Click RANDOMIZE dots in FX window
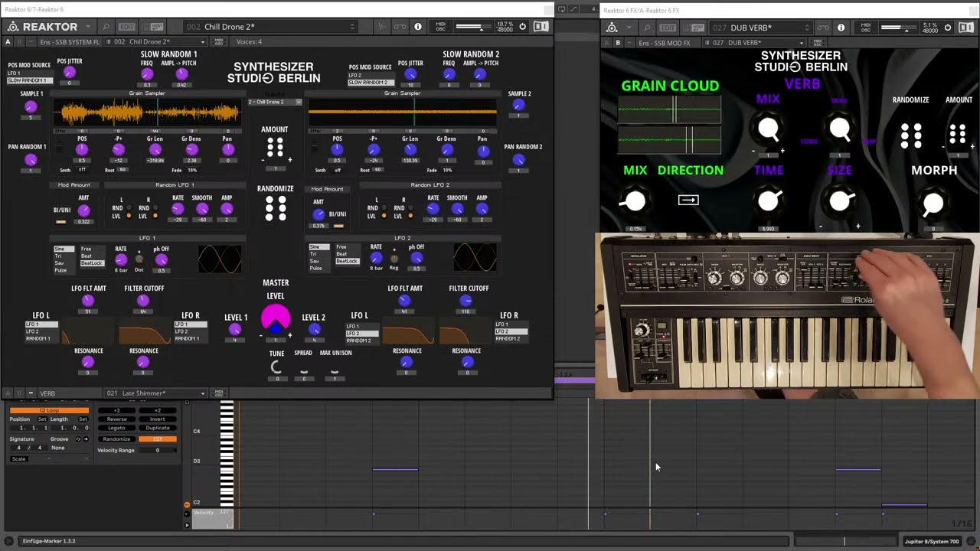Viewport: 980px width, 551px height. [911, 135]
